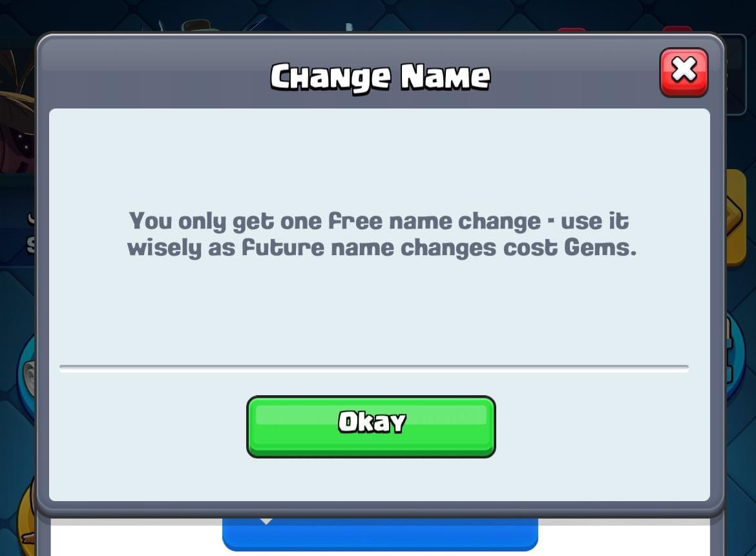Image resolution: width=756 pixels, height=556 pixels.
Task: Tap the blue button below the dialog
Action: (380, 534)
